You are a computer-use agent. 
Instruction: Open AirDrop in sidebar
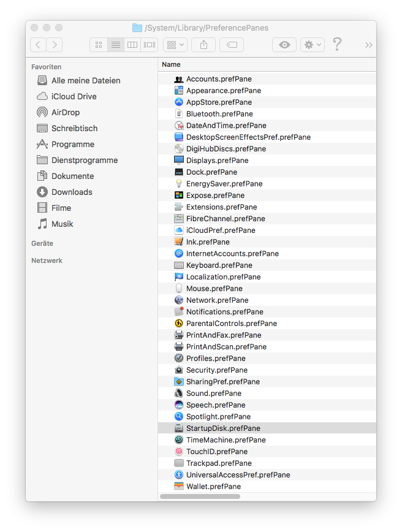58,112
